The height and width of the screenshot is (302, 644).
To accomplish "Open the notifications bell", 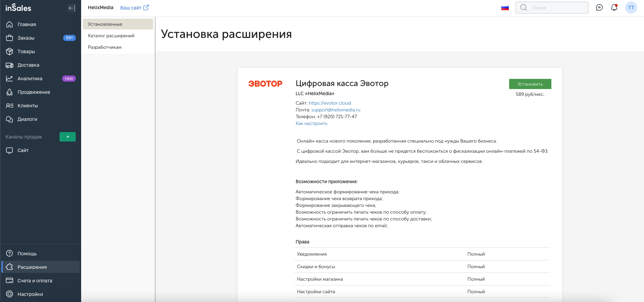I will pyautogui.click(x=614, y=7).
